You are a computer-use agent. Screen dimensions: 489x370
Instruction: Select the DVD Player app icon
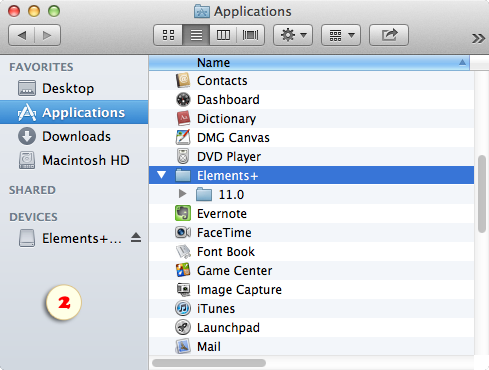(183, 156)
